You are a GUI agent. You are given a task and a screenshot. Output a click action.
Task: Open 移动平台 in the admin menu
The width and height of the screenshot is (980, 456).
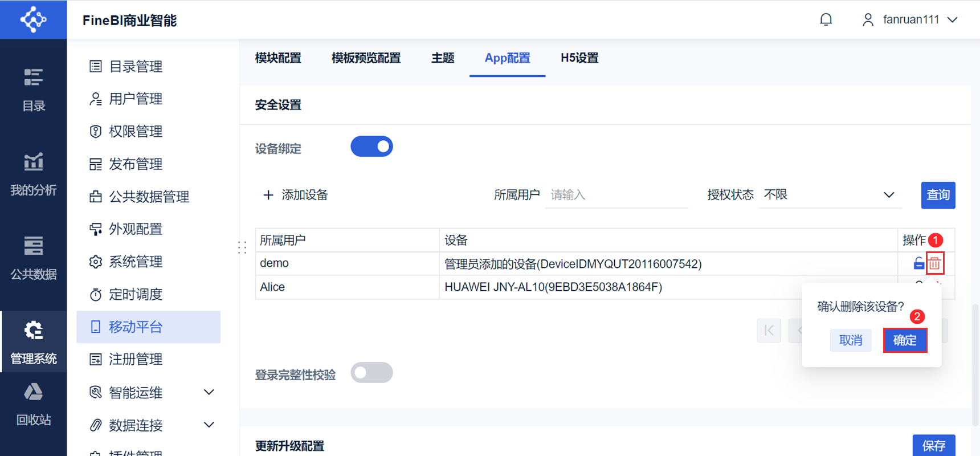[x=149, y=327]
